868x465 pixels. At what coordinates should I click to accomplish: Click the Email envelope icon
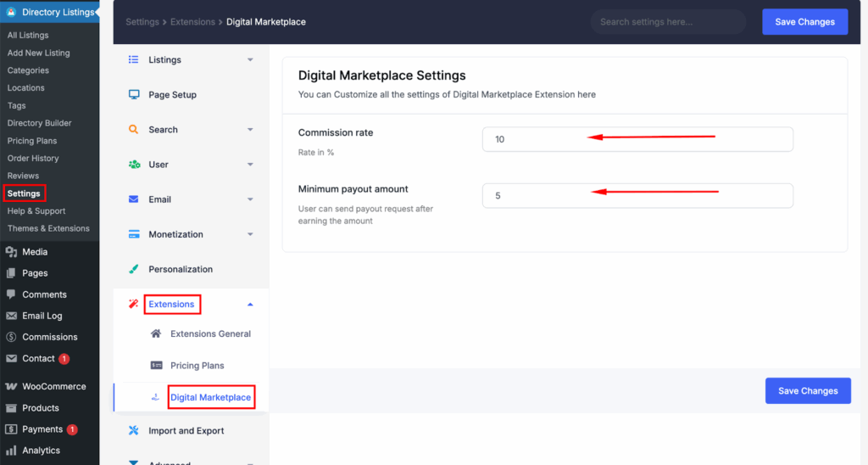click(x=134, y=199)
